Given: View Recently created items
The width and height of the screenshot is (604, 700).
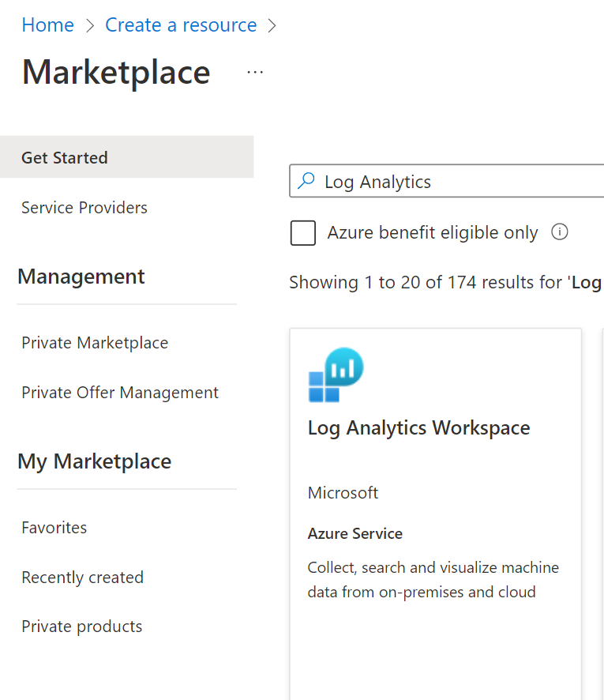Looking at the screenshot, I should (83, 578).
